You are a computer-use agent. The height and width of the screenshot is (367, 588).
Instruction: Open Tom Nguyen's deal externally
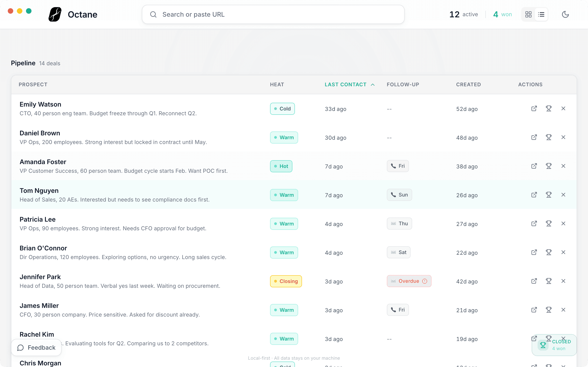[534, 195]
